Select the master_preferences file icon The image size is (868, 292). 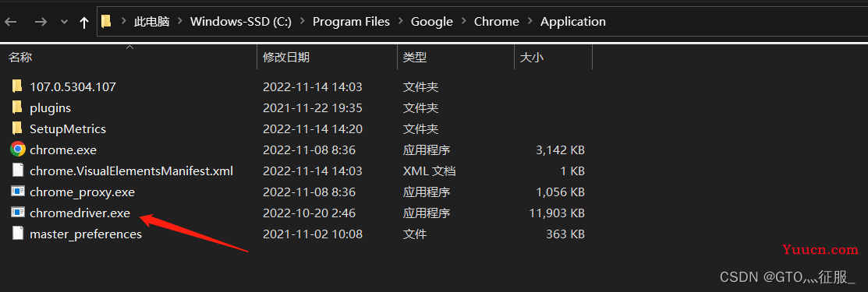[x=18, y=234]
